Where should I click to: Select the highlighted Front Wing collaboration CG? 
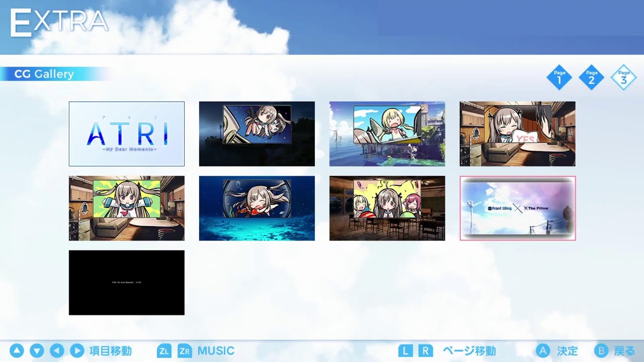click(x=518, y=208)
